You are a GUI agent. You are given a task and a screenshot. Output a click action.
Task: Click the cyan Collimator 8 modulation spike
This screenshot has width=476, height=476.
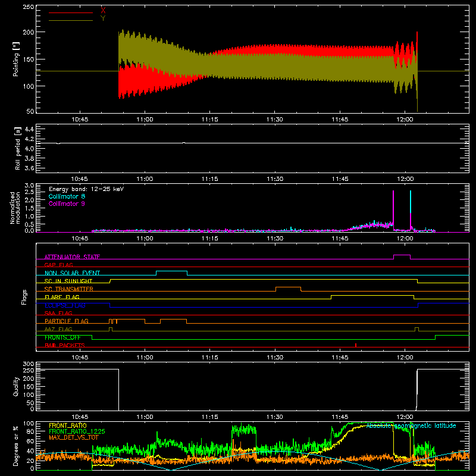[x=411, y=202]
